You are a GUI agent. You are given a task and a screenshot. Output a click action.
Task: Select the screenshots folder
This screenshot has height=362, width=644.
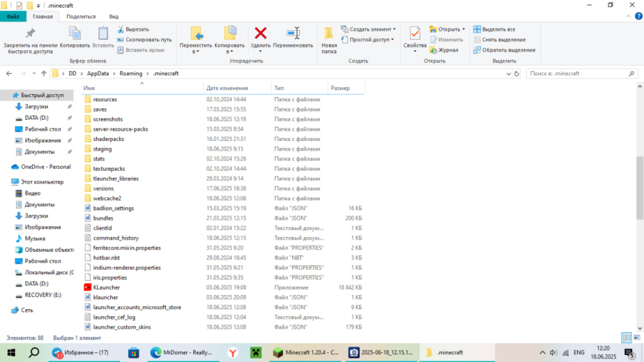point(103,119)
